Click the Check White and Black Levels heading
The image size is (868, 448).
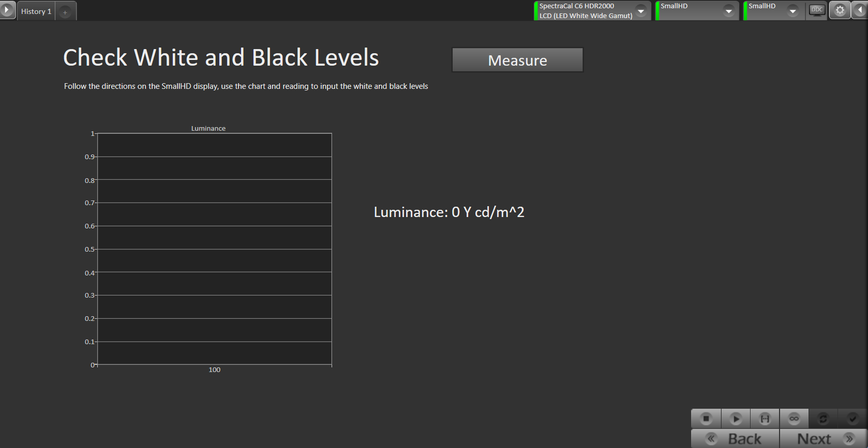(x=221, y=57)
